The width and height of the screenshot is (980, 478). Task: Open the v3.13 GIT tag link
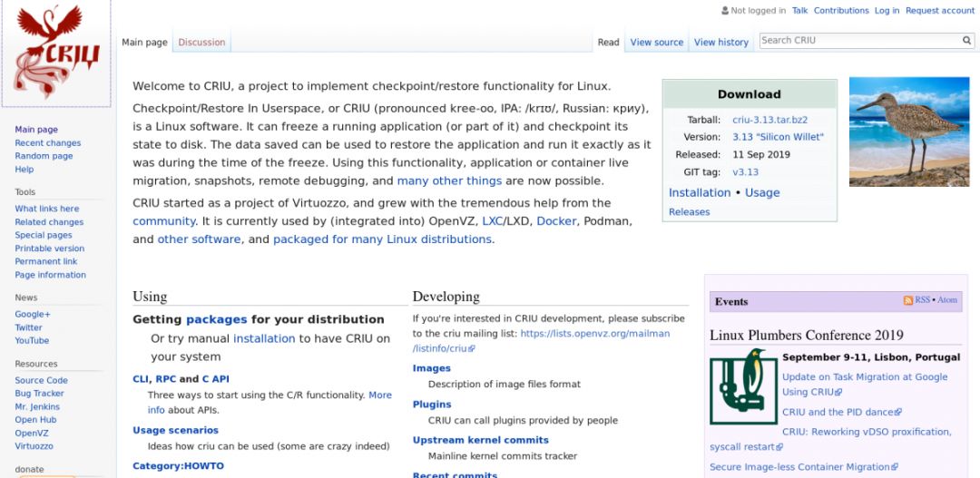click(x=745, y=171)
